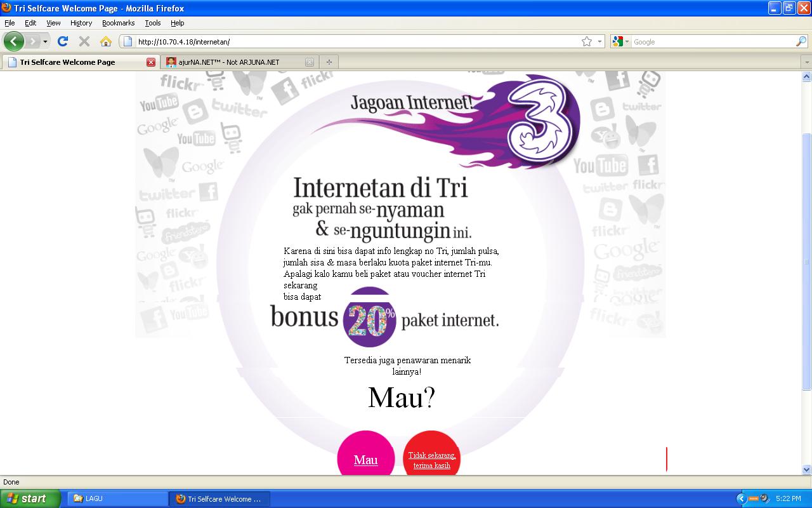The width and height of the screenshot is (812, 508).
Task: Switch to the LAGU folder taskbar button
Action: (x=118, y=499)
